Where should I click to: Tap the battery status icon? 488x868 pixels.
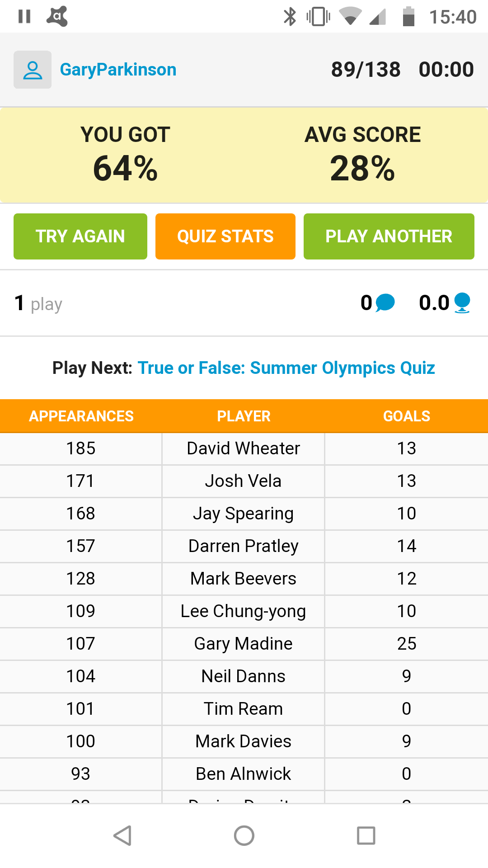408,17
